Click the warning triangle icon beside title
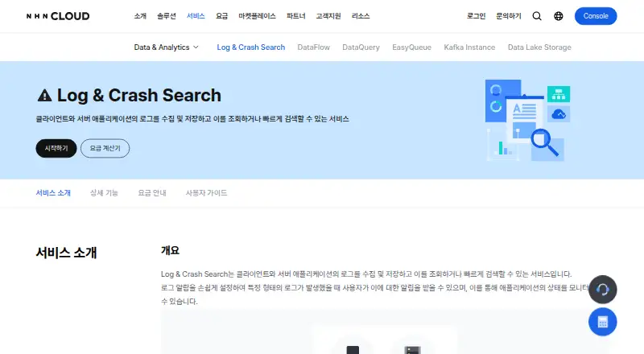This screenshot has height=354, width=644. click(x=44, y=96)
